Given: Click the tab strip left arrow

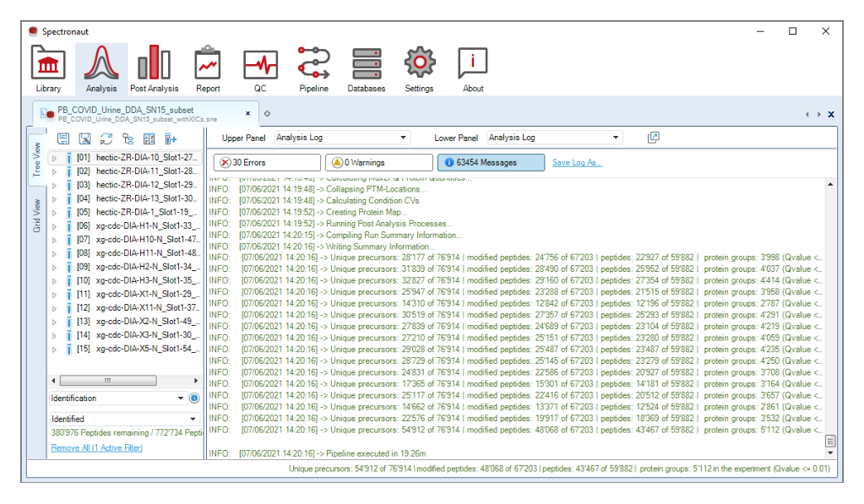Looking at the screenshot, I should pos(807,114).
